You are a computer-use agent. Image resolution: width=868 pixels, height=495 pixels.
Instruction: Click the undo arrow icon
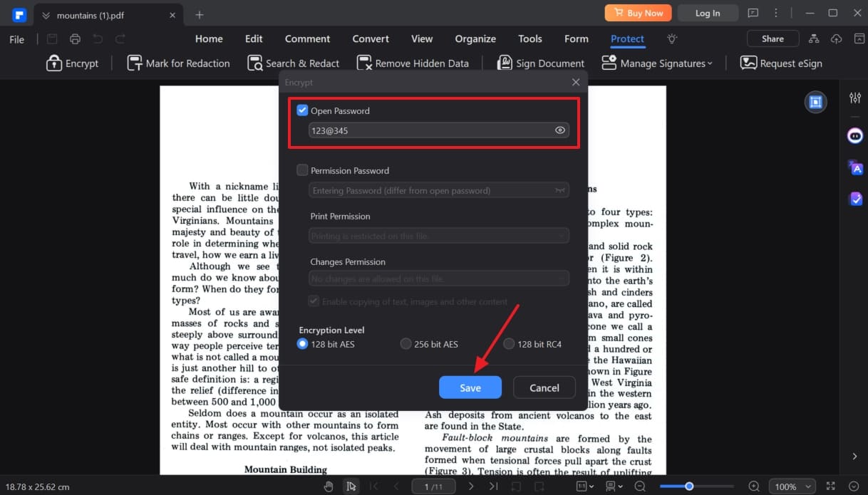[x=98, y=39]
